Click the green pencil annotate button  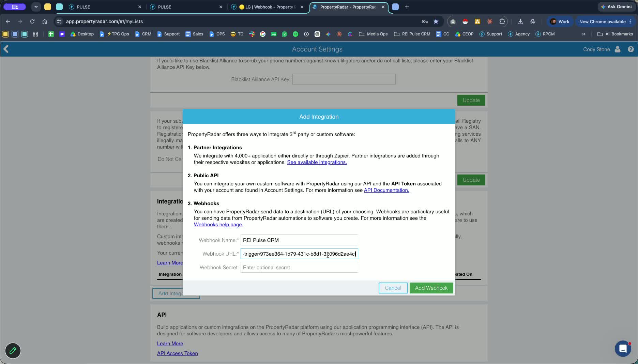[x=13, y=351]
